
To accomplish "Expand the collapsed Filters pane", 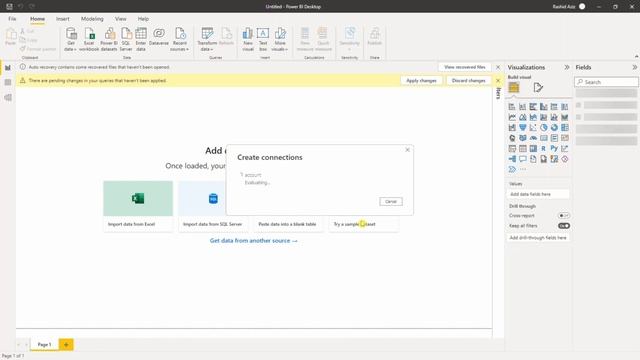I will [498, 93].
